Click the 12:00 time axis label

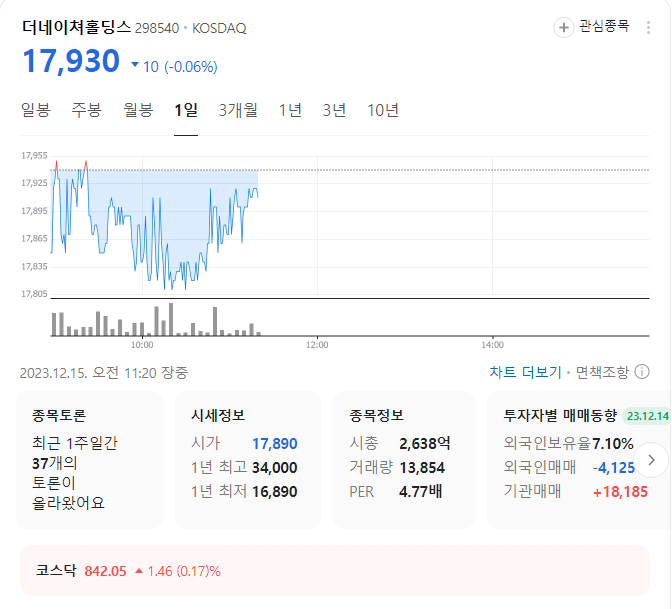pyautogui.click(x=317, y=345)
